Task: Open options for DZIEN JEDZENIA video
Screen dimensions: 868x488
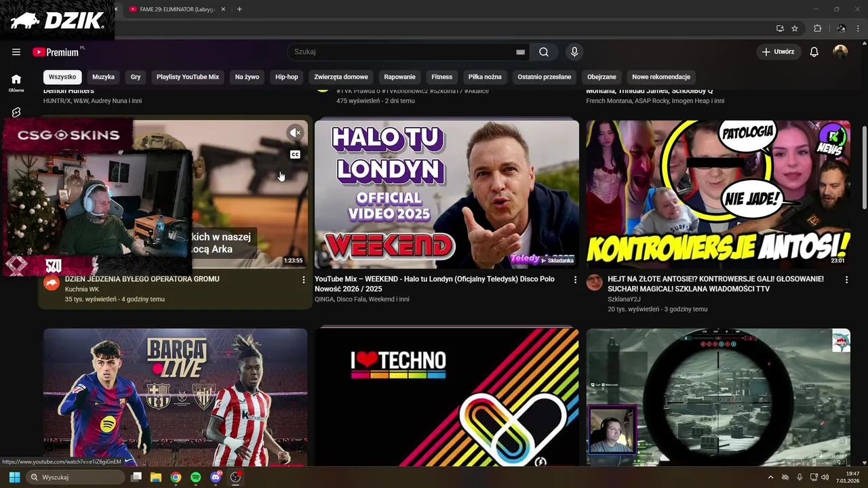Action: click(303, 280)
